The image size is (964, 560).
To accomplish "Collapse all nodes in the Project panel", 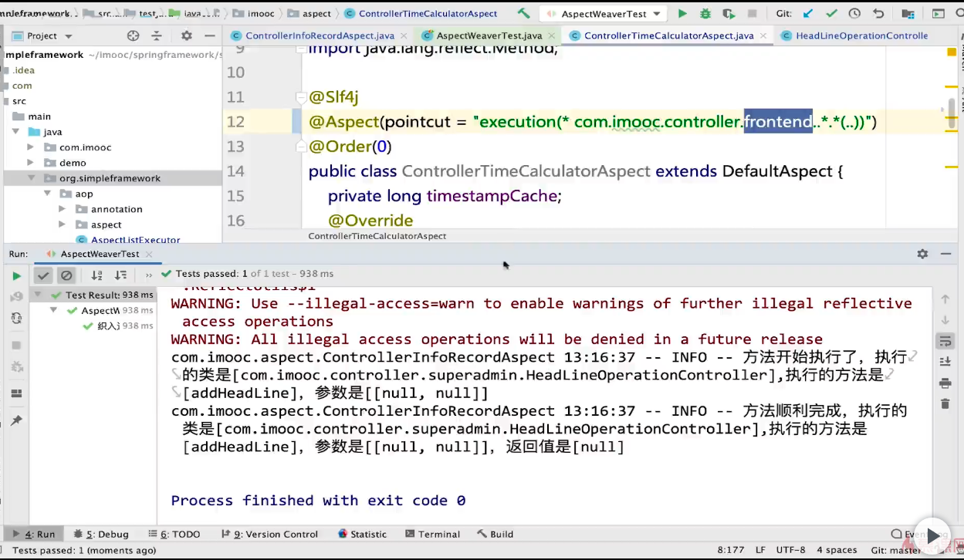I will 157,35.
